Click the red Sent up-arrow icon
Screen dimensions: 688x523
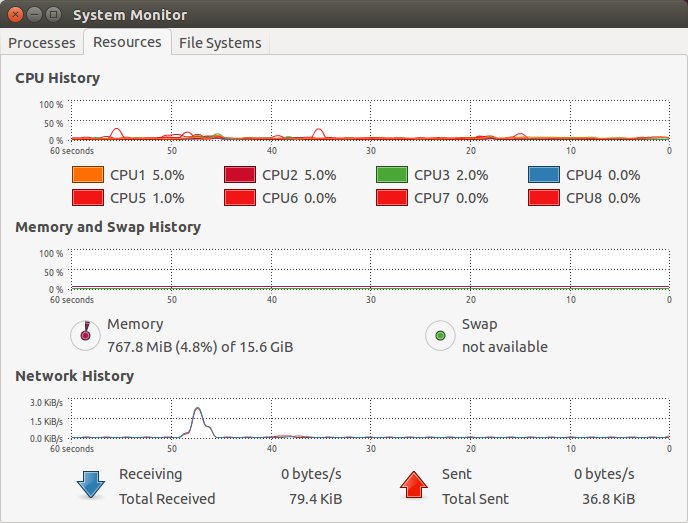coord(413,485)
